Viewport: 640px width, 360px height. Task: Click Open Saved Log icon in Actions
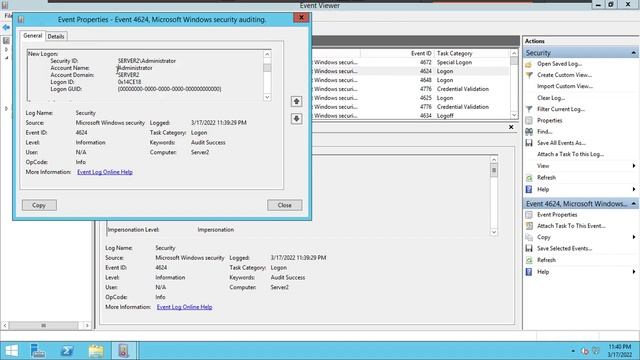coord(529,64)
